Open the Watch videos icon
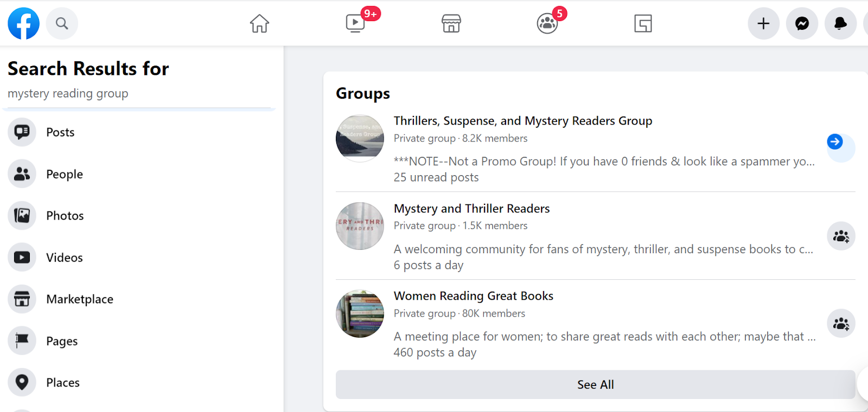Viewport: 868px width, 412px height. (355, 23)
